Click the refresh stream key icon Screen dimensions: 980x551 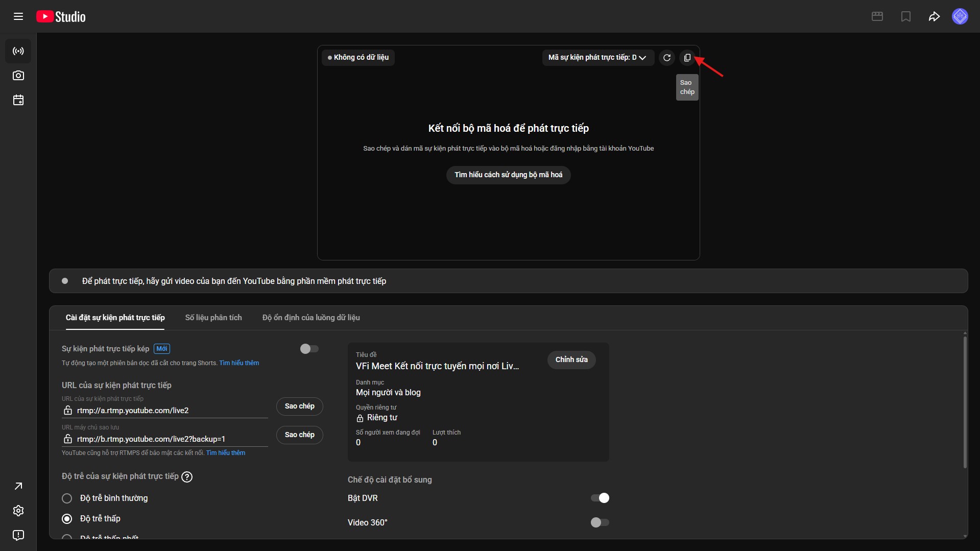pyautogui.click(x=667, y=58)
